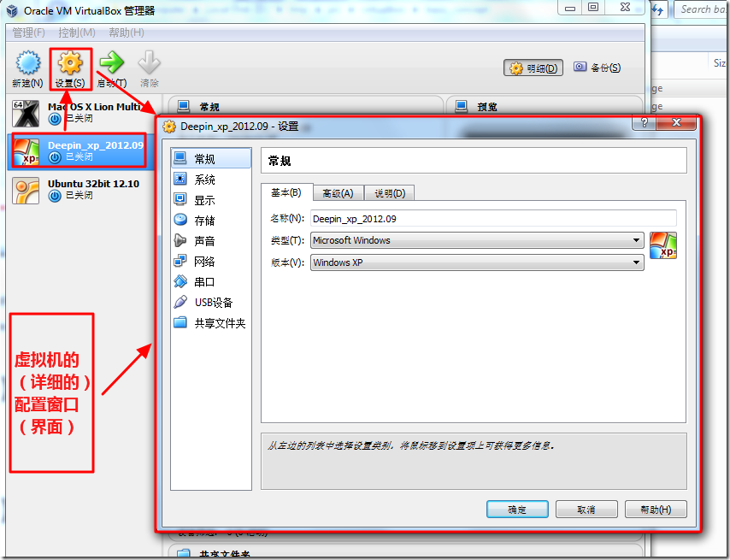The width and height of the screenshot is (730, 560).
Task: Confirm settings with 确定 button
Action: 517,510
